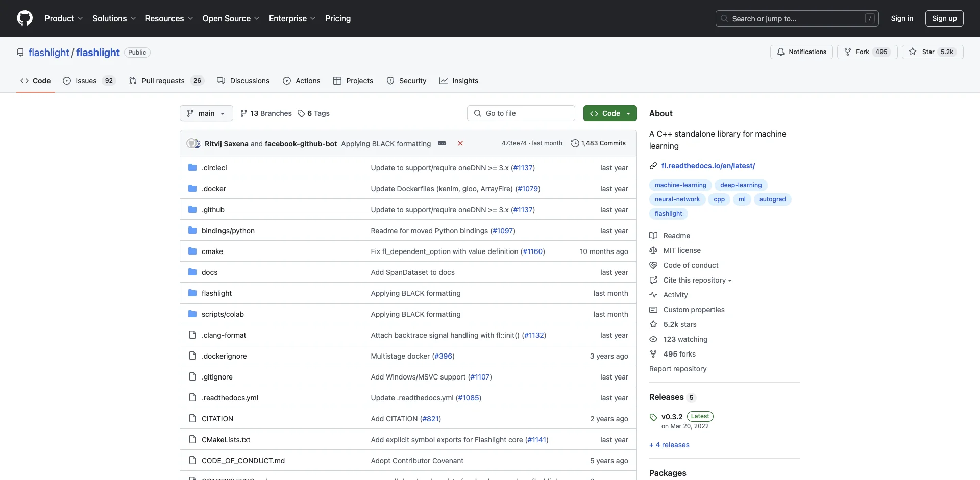Click the autograd topic tag
Viewport: 980px width, 480px height.
coord(772,199)
